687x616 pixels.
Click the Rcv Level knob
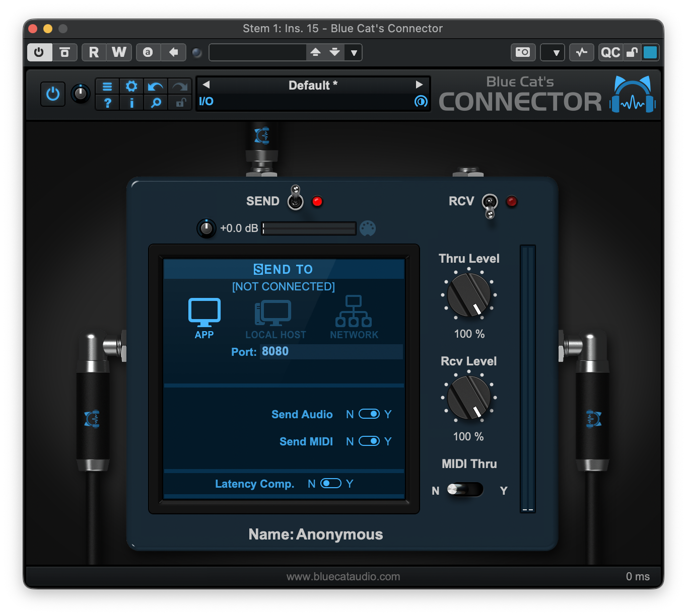469,398
